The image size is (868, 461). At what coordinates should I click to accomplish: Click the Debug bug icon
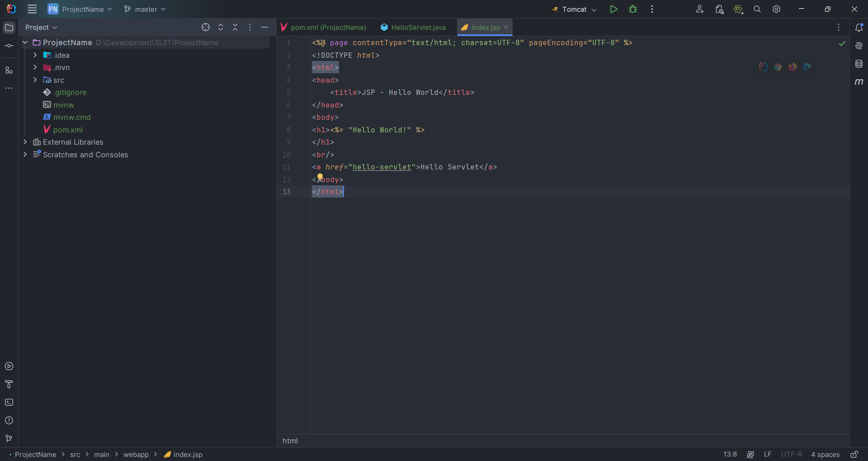pyautogui.click(x=633, y=9)
